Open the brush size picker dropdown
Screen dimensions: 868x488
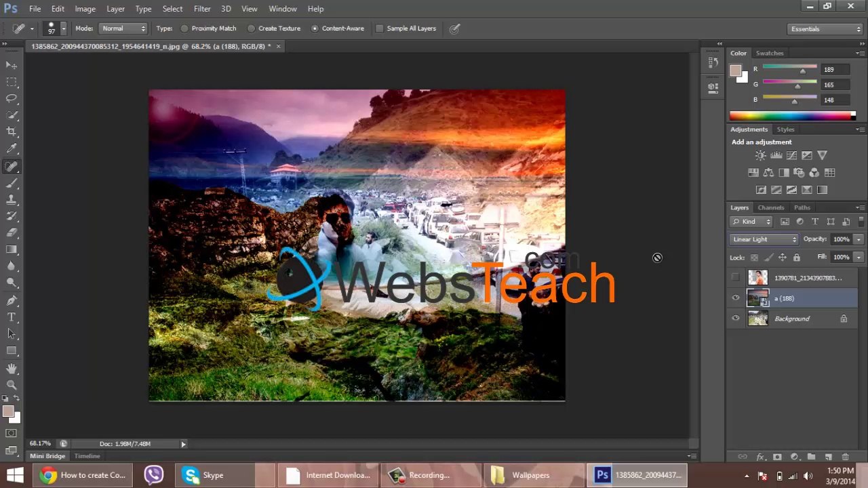(x=64, y=28)
